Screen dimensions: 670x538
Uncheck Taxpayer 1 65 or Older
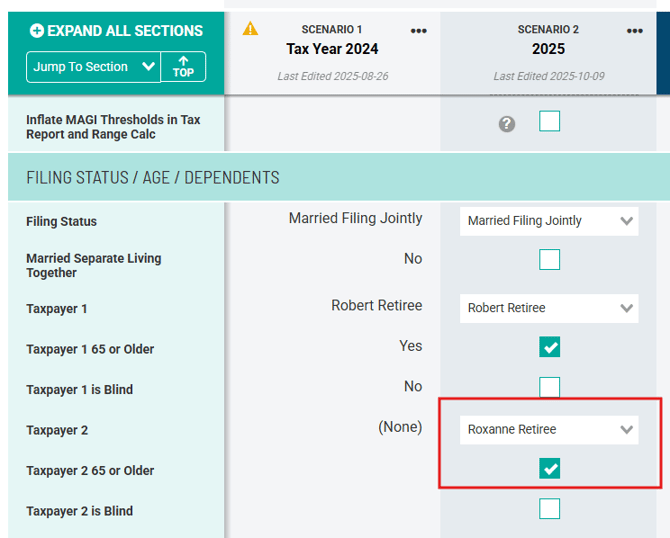(x=550, y=347)
